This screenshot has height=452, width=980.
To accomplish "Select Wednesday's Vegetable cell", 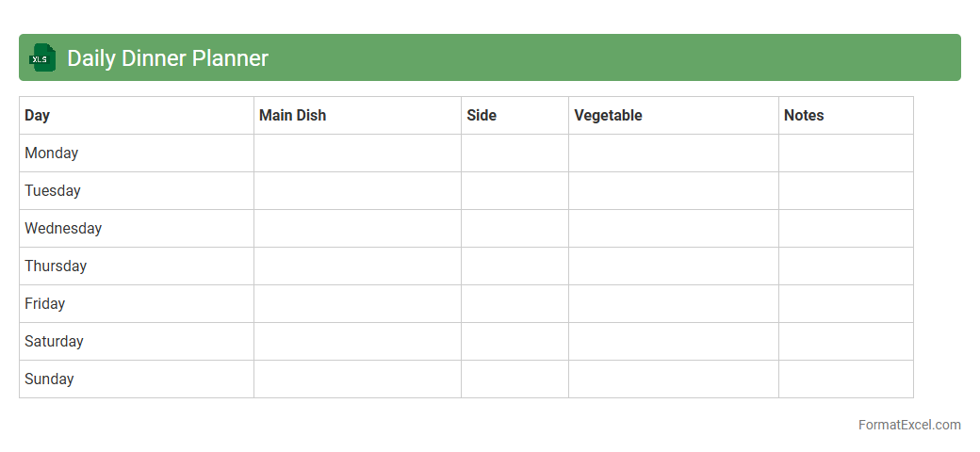I will [673, 228].
